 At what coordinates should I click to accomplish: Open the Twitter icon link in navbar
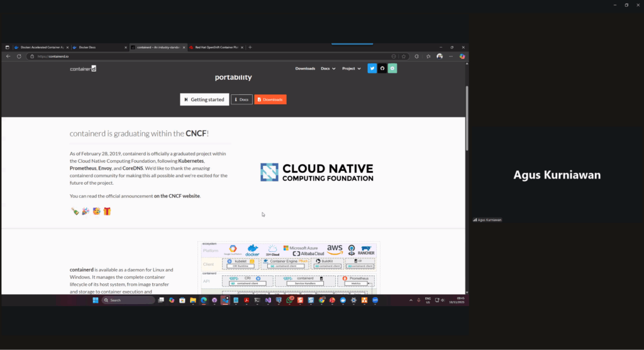372,68
